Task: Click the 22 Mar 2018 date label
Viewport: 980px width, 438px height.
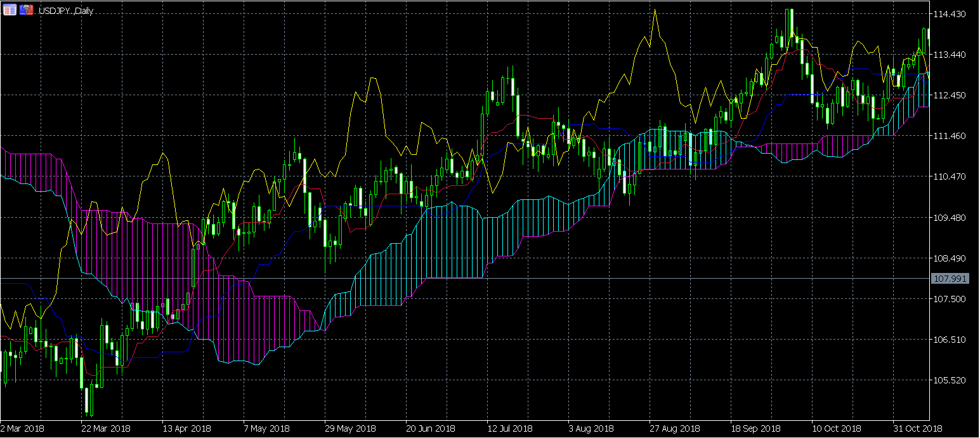Action: [x=106, y=428]
